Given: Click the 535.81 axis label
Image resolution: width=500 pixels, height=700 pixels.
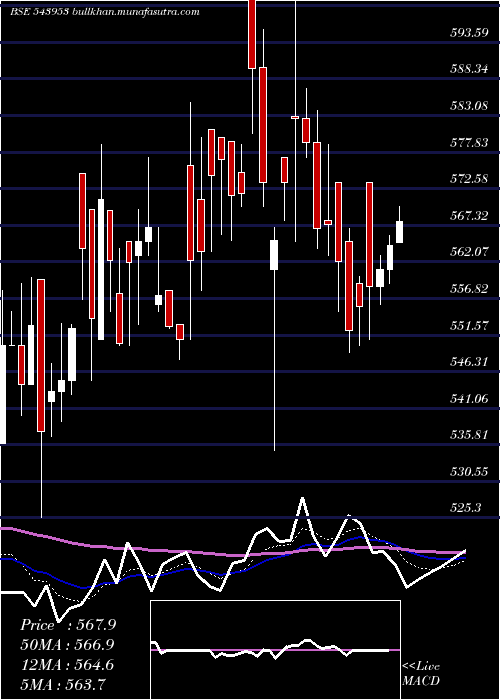Looking at the screenshot, I should point(468,435).
